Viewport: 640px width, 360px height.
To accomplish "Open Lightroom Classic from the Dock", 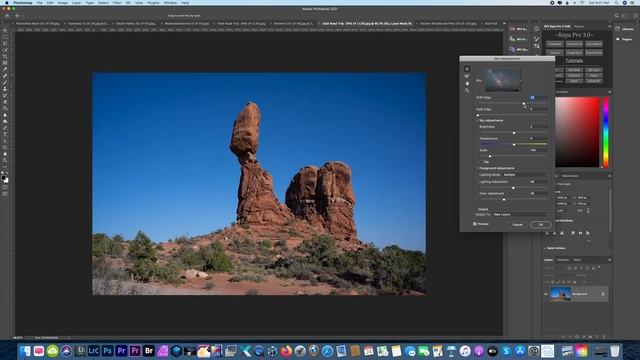I will (x=93, y=351).
